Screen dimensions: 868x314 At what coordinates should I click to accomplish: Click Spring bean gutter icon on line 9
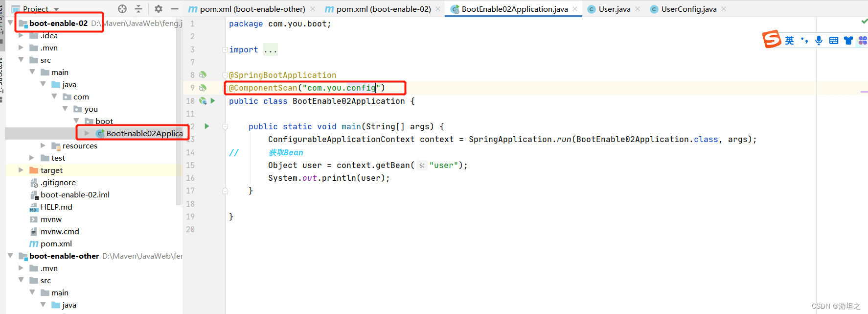click(x=203, y=88)
